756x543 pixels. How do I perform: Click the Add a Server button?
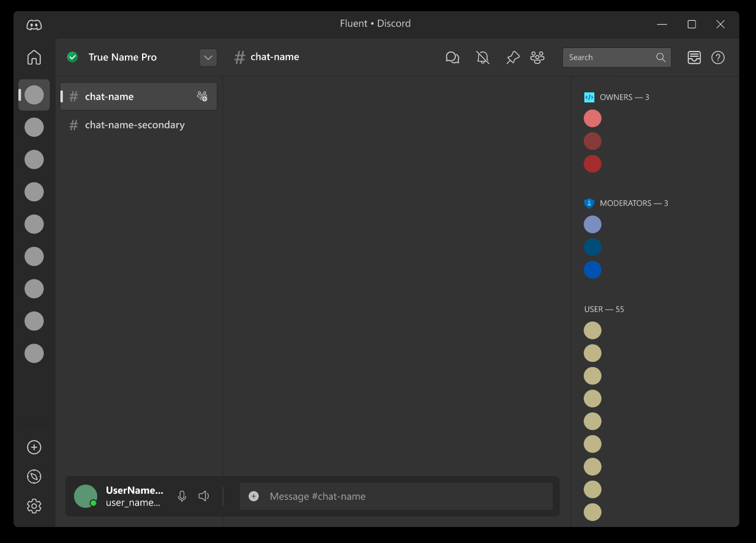click(x=34, y=447)
